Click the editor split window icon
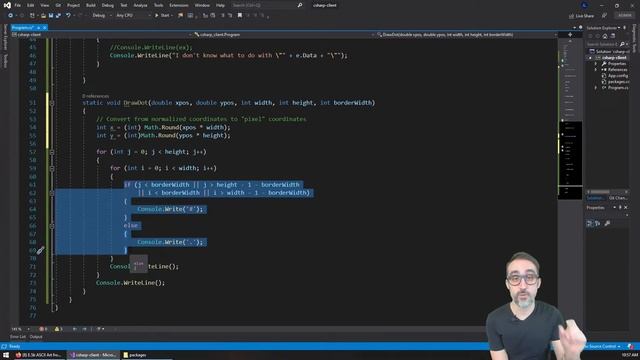Image resolution: width=640 pixels, height=360 pixels. (x=570, y=35)
